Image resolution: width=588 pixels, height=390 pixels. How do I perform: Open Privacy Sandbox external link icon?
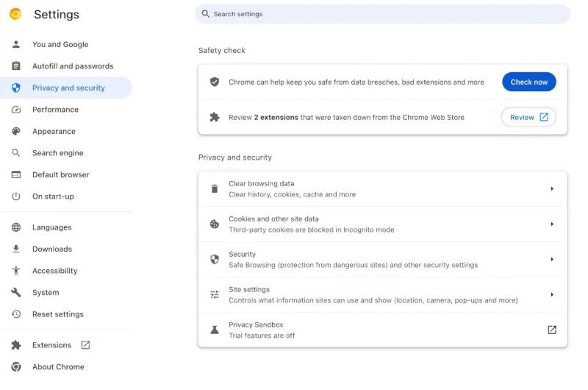[x=552, y=330]
